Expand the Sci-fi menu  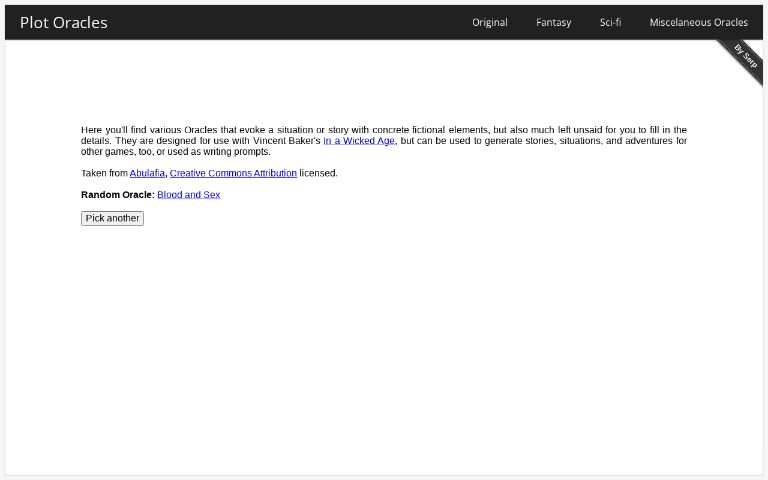pos(610,22)
